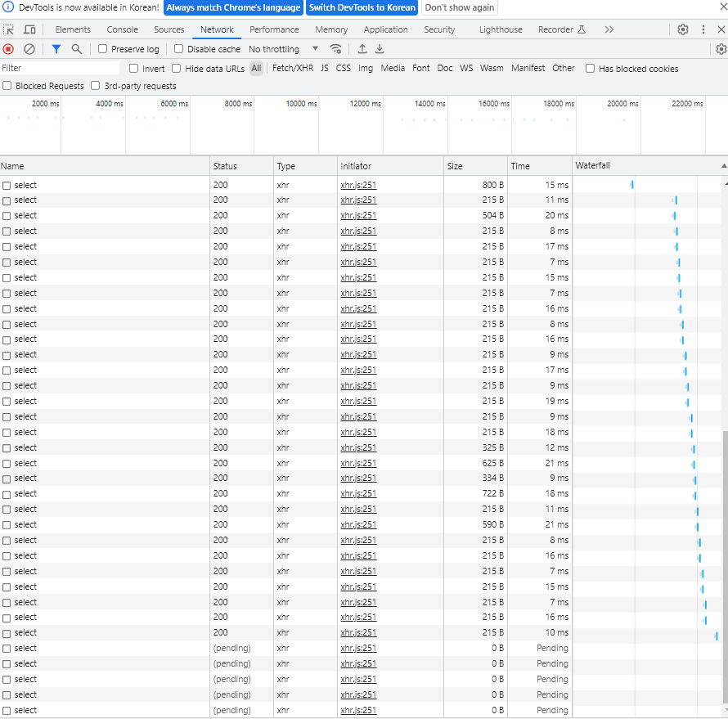
Task: Open DevTools three-dot customize menu
Action: pos(703,29)
